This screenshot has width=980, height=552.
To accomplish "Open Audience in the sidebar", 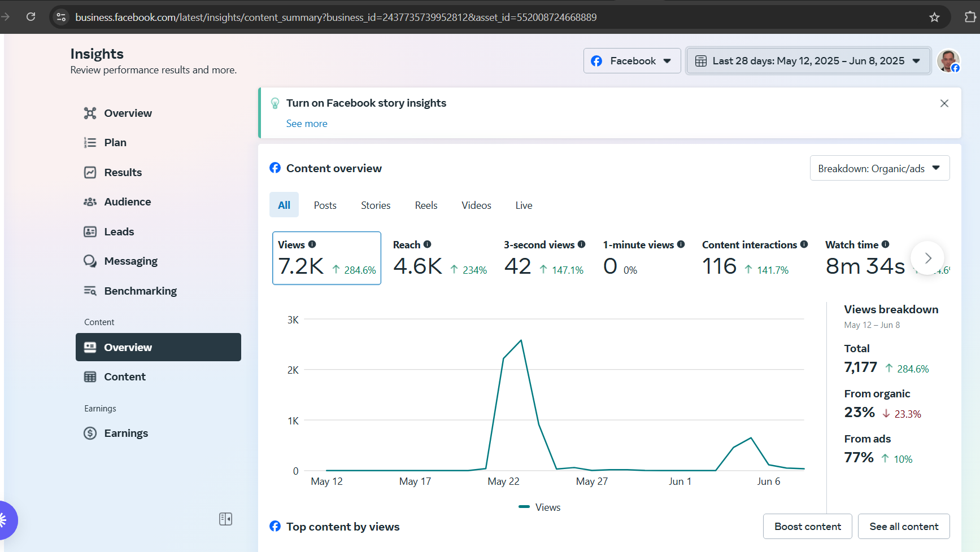I will [x=127, y=202].
